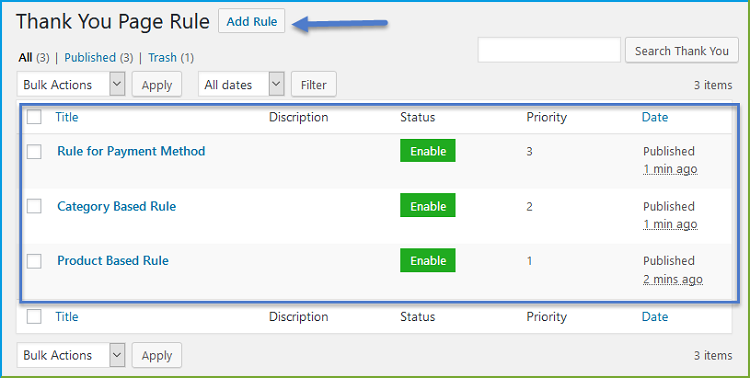Filter by Published rules

tap(90, 58)
